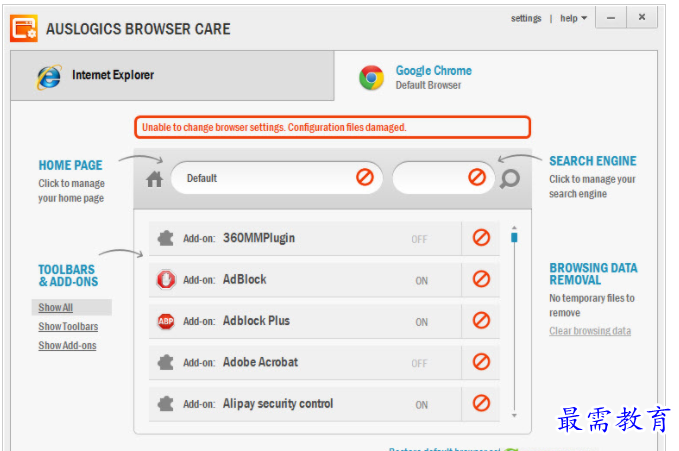
Task: Select the Show Add-ons filter link
Action: 67,346
